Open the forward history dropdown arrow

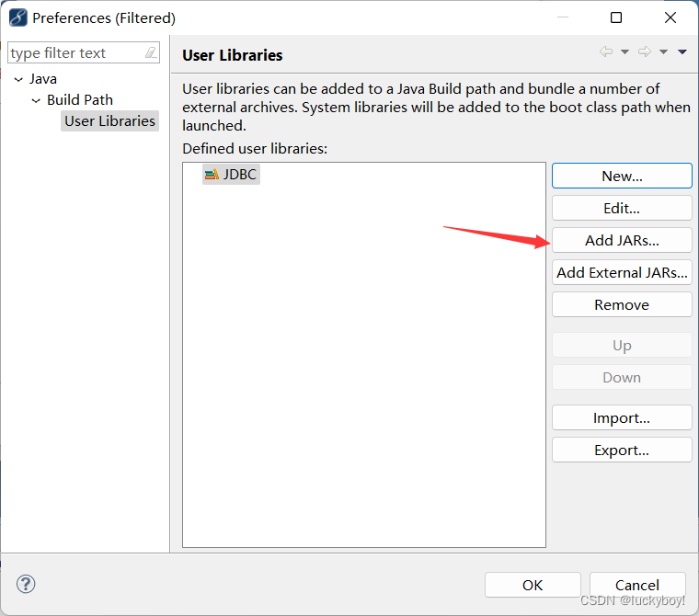(663, 52)
